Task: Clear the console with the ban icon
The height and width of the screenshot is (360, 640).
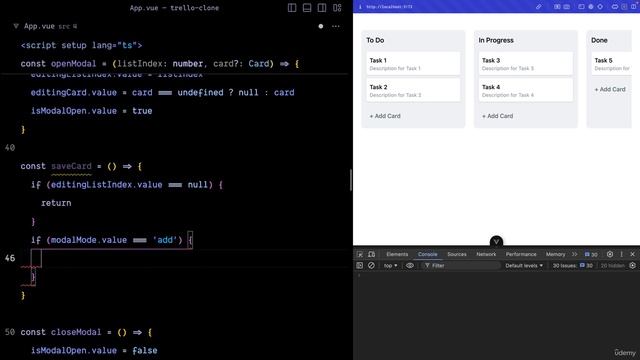Action: point(371,265)
